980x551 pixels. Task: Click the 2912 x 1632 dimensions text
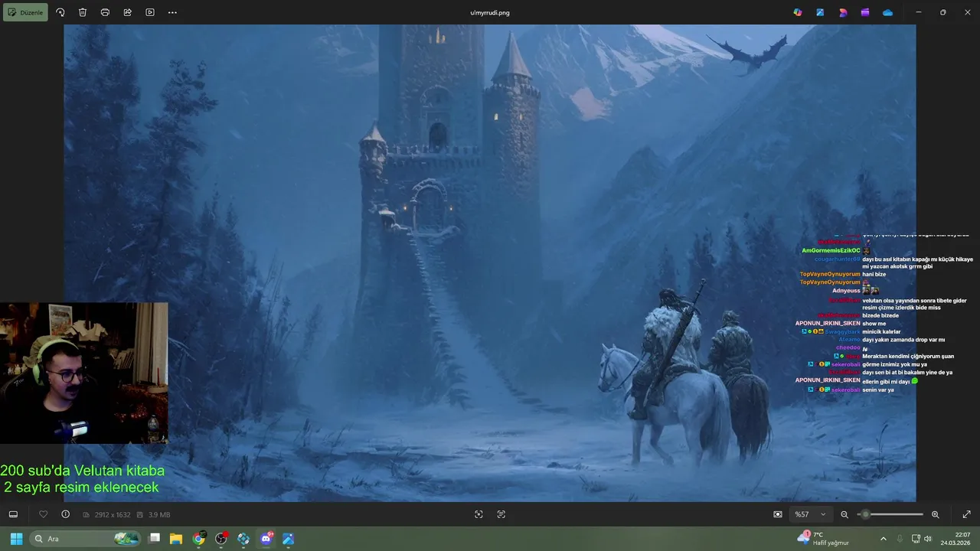(x=113, y=515)
